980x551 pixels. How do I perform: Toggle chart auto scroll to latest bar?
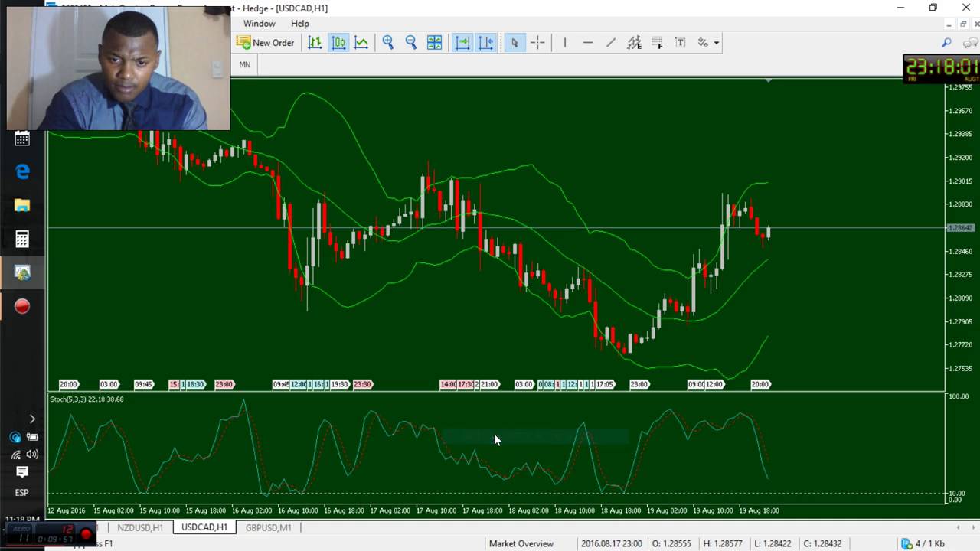462,43
